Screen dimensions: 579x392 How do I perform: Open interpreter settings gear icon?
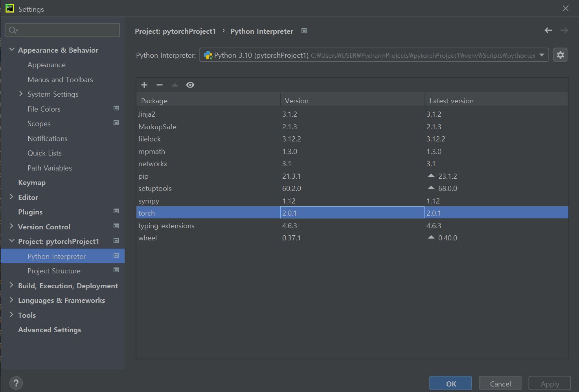(x=561, y=55)
